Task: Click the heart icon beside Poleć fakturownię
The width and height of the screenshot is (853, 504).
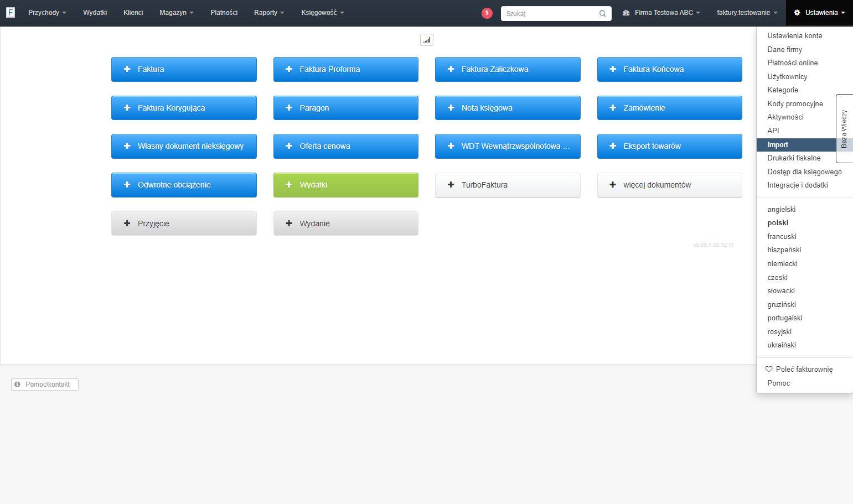Action: pyautogui.click(x=769, y=369)
